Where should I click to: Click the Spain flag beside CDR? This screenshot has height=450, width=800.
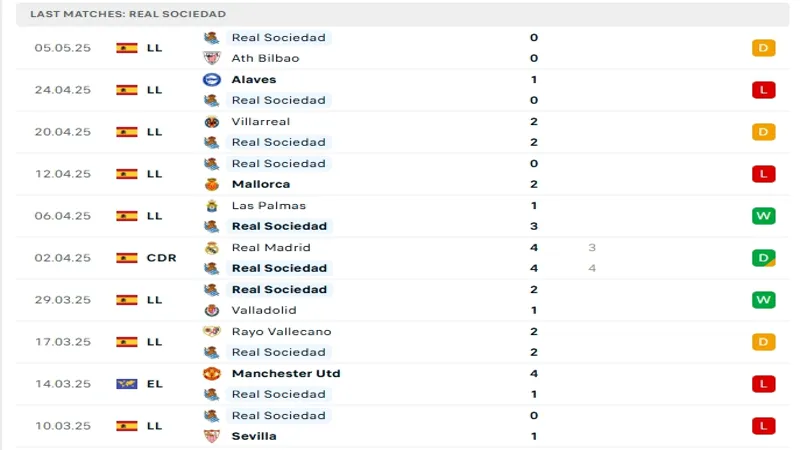coord(126,257)
